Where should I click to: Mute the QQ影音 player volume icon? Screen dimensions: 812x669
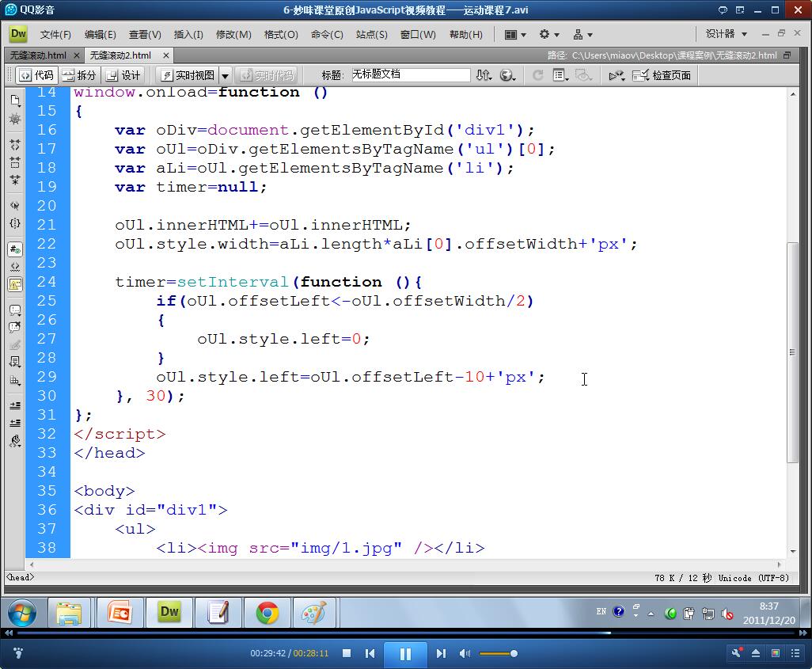(465, 653)
